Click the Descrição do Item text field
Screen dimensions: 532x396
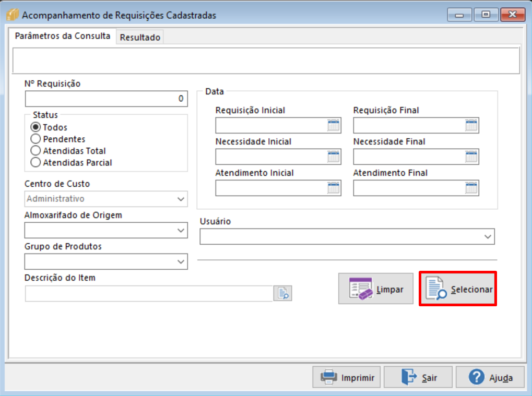coord(149,293)
